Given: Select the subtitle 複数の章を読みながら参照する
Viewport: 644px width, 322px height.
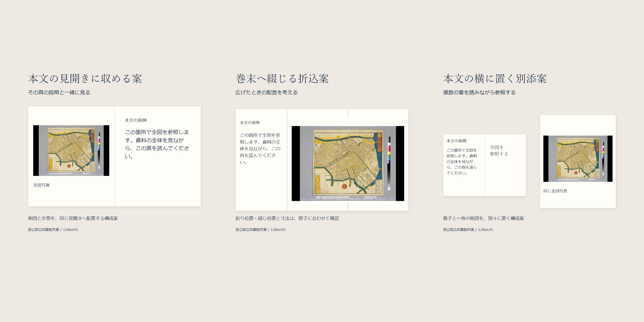Looking at the screenshot, I should click(x=479, y=92).
